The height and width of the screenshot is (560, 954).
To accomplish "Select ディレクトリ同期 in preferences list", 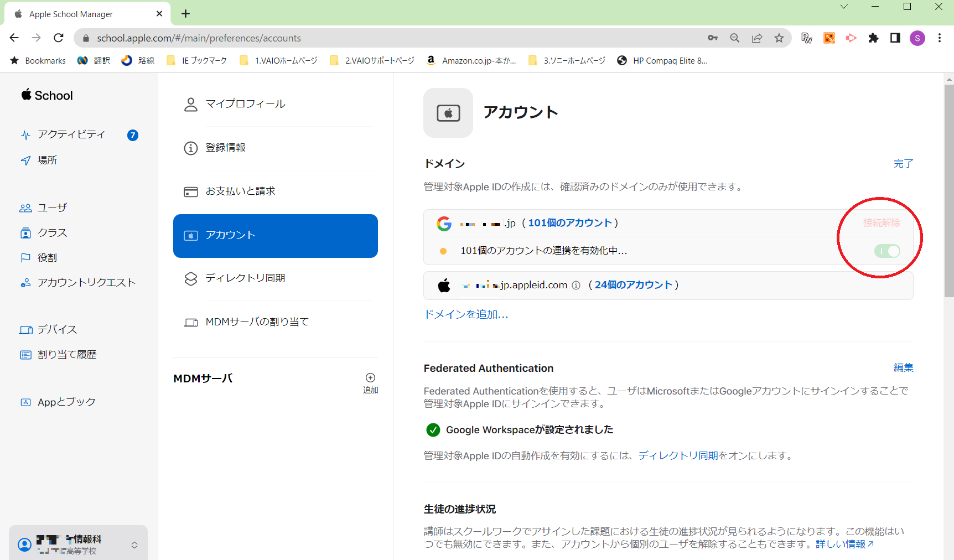I will click(245, 278).
